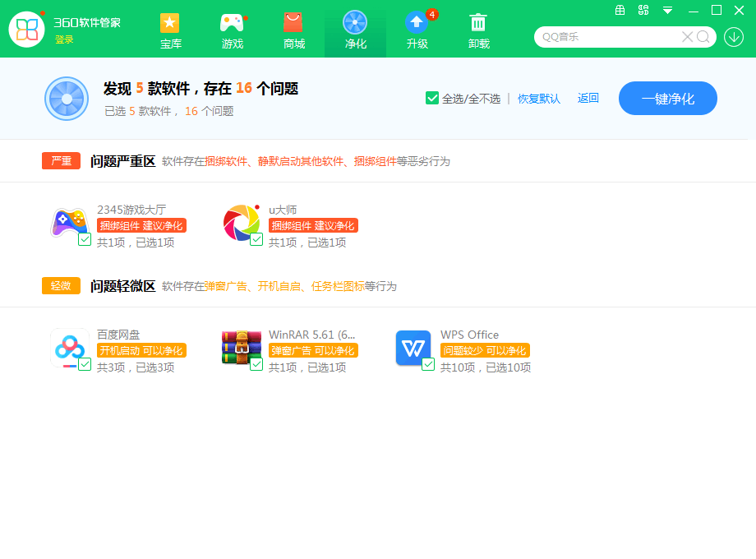Click the four-loop skin icon in title bar

(643, 10)
